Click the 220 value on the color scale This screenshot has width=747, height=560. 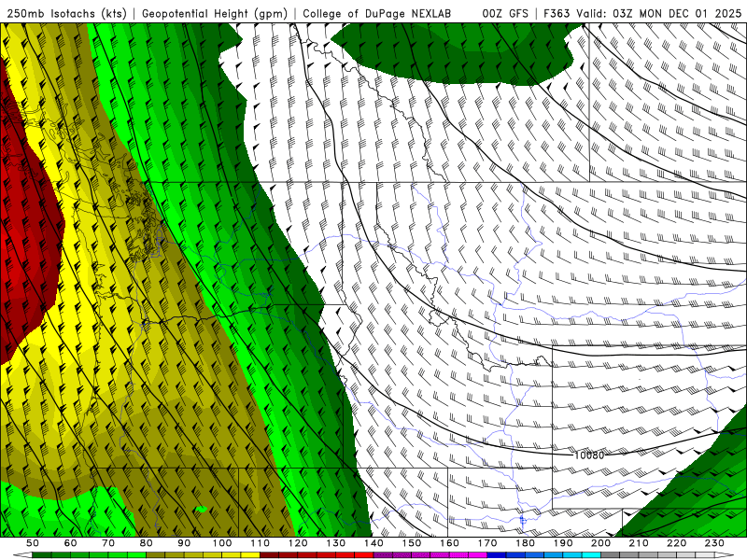[676, 543]
